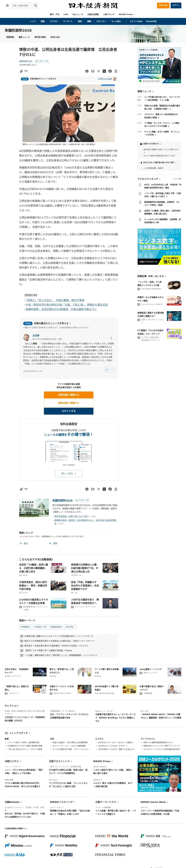Click the 有料会員に登録する button
The height and width of the screenshot is (868, 186).
click(69, 395)
